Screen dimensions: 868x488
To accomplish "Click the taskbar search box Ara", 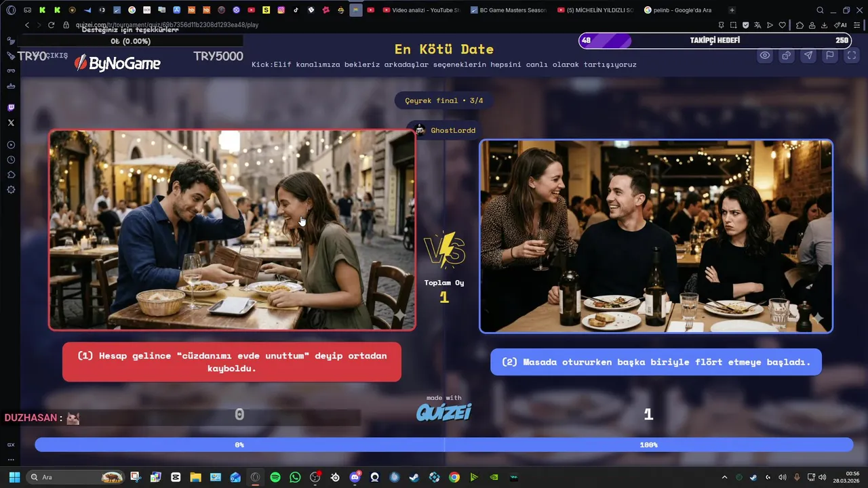I will [x=76, y=477].
